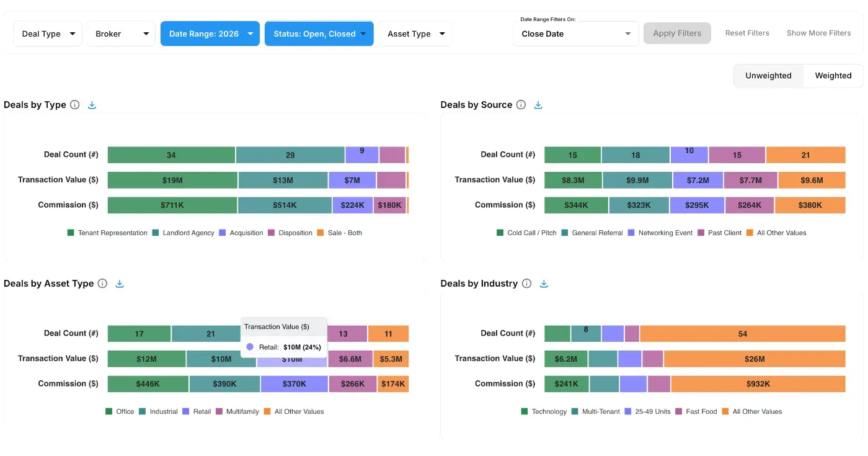Open info icon beside Deals by Source
The height and width of the screenshot is (456, 868).
(x=521, y=105)
